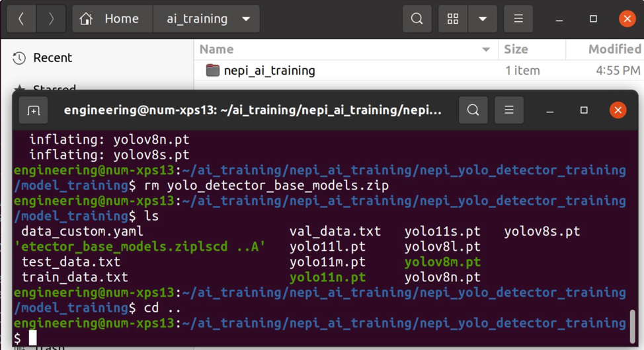The width and height of the screenshot is (644, 350).
Task: Sort files by the Modified column
Action: [614, 50]
